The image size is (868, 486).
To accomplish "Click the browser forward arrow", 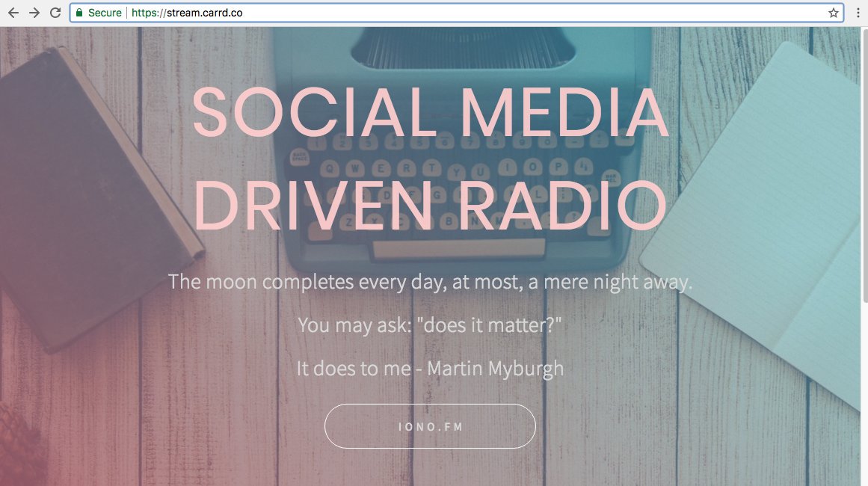I will click(34, 12).
